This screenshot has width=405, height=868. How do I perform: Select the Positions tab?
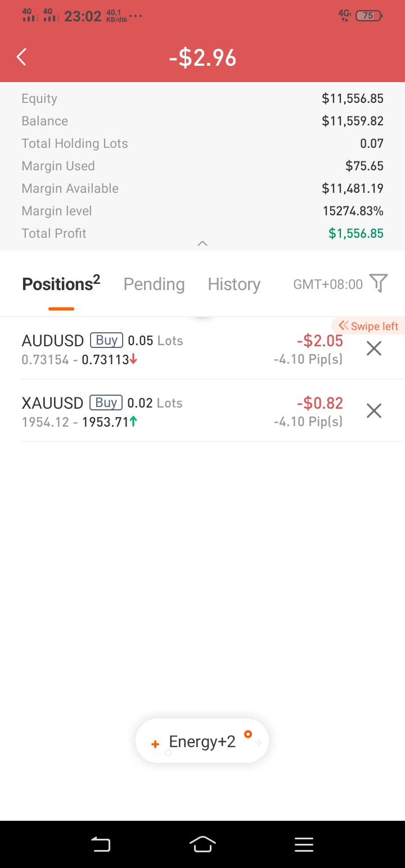tap(61, 283)
